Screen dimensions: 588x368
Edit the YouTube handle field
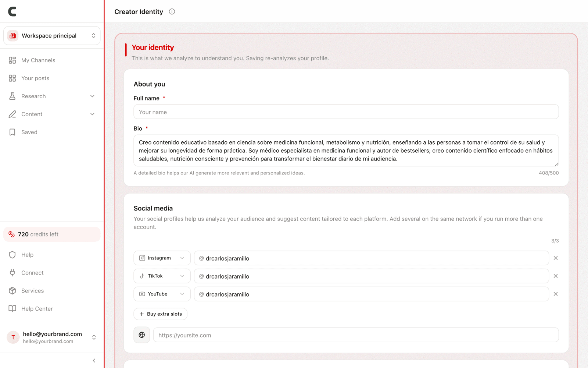(372, 294)
